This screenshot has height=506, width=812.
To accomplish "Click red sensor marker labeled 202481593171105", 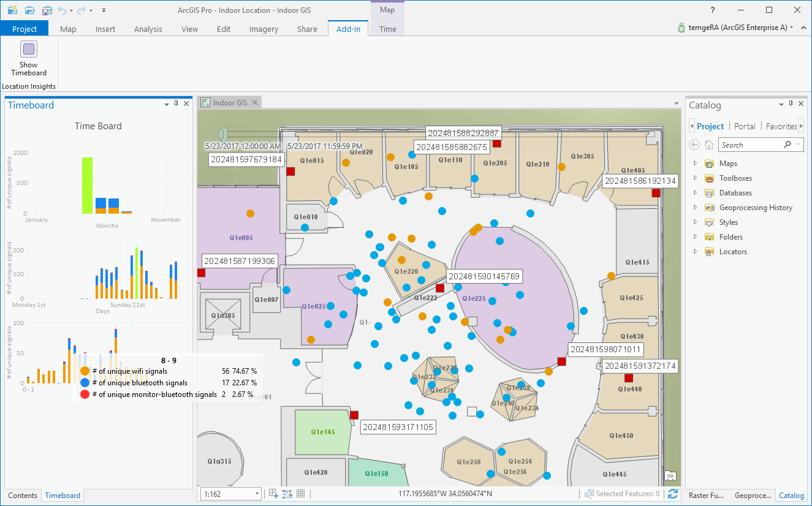I will [354, 415].
